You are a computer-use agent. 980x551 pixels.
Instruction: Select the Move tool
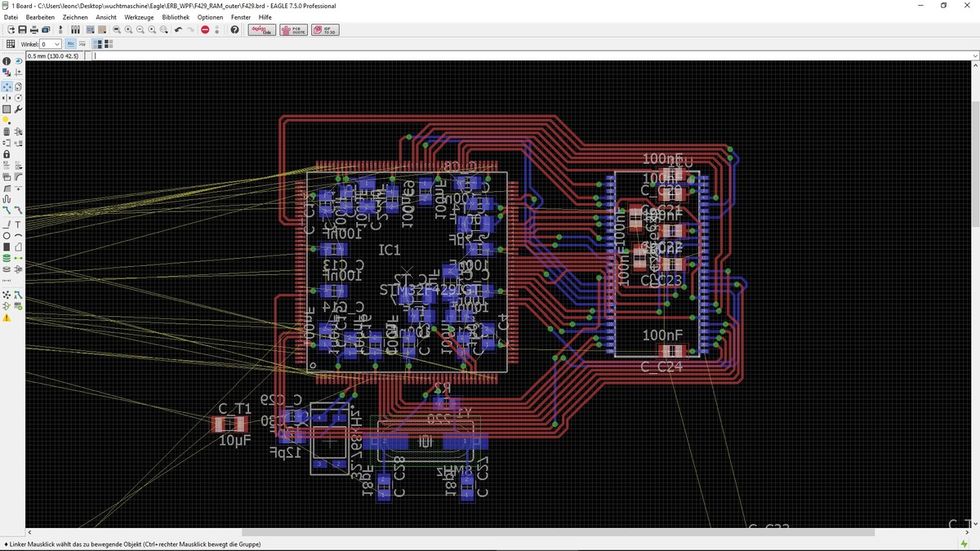pyautogui.click(x=7, y=87)
